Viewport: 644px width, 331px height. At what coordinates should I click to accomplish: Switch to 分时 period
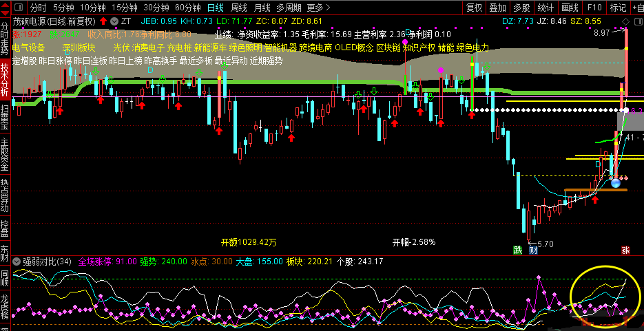coord(39,8)
